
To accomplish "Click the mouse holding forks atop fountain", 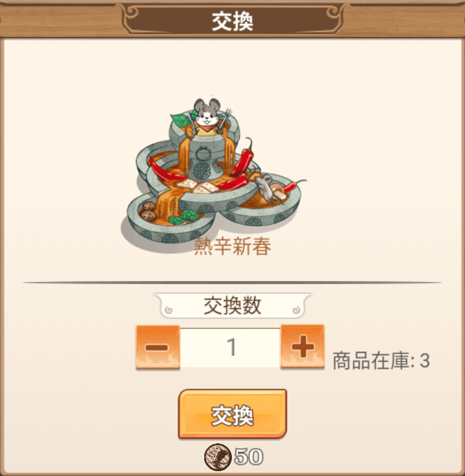I will [209, 116].
